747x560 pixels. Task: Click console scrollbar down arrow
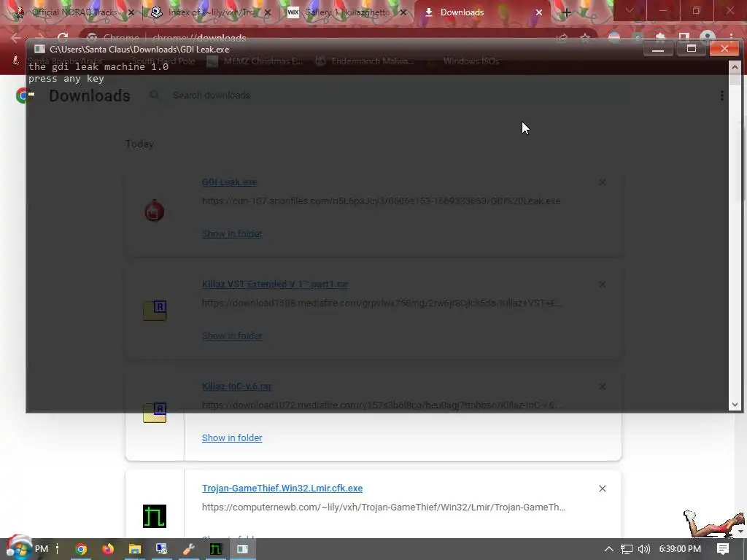click(735, 405)
